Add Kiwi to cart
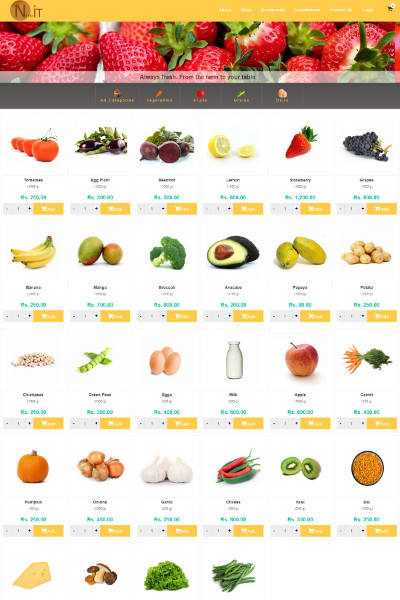 pyautogui.click(x=315, y=531)
